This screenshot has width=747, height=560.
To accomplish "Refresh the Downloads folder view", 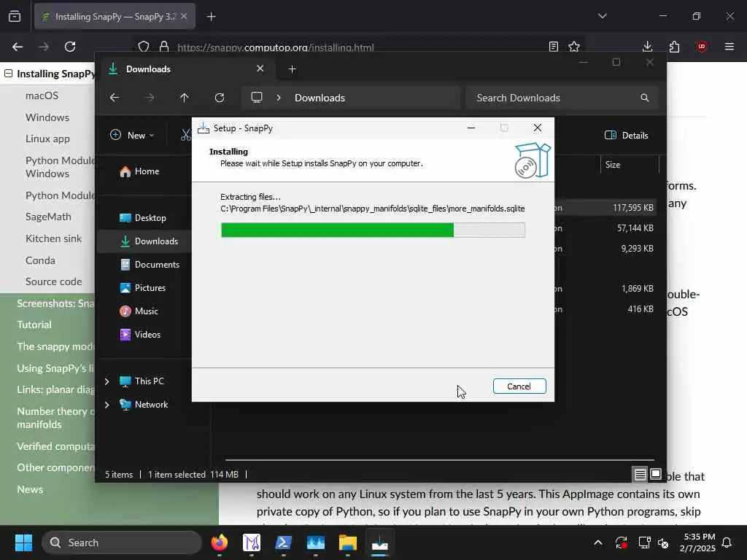I will [x=220, y=98].
